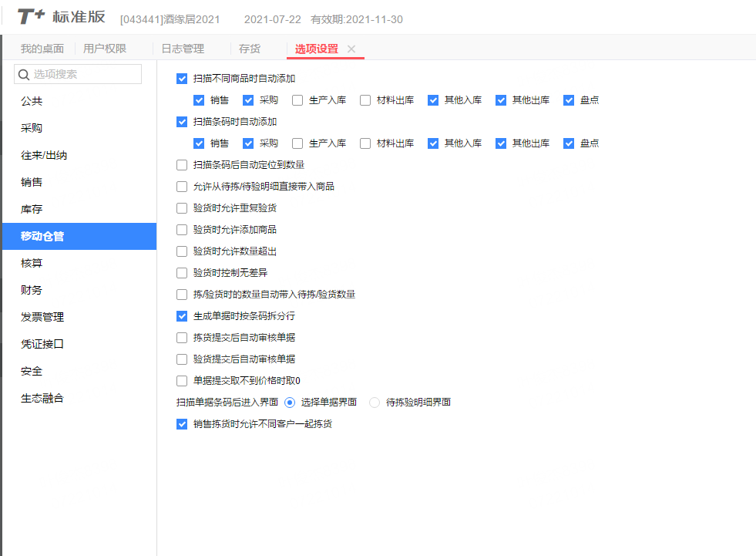Open the 存货 tab
The height and width of the screenshot is (556, 756).
[x=250, y=49]
